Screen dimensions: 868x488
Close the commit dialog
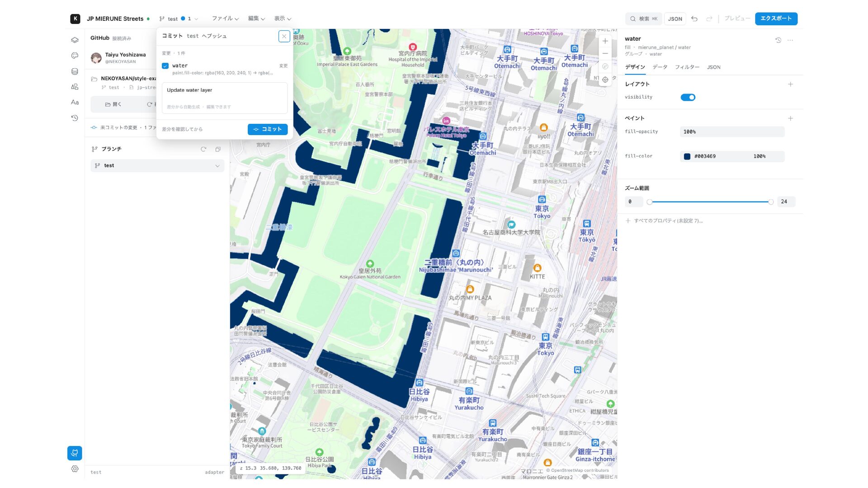[284, 36]
